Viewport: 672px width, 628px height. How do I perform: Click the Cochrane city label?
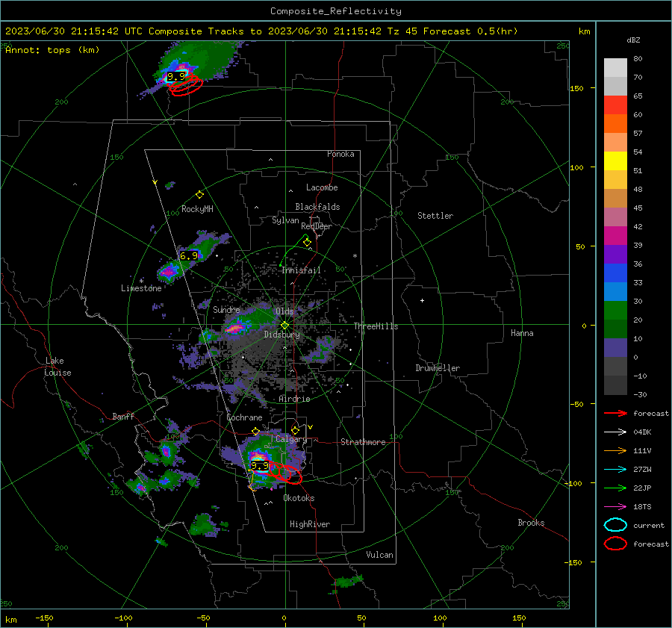(x=244, y=417)
